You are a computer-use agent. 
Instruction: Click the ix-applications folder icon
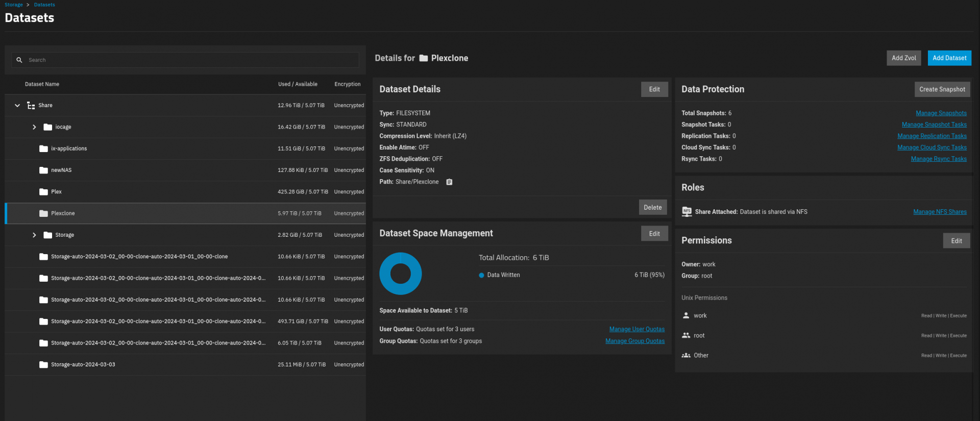tap(43, 148)
